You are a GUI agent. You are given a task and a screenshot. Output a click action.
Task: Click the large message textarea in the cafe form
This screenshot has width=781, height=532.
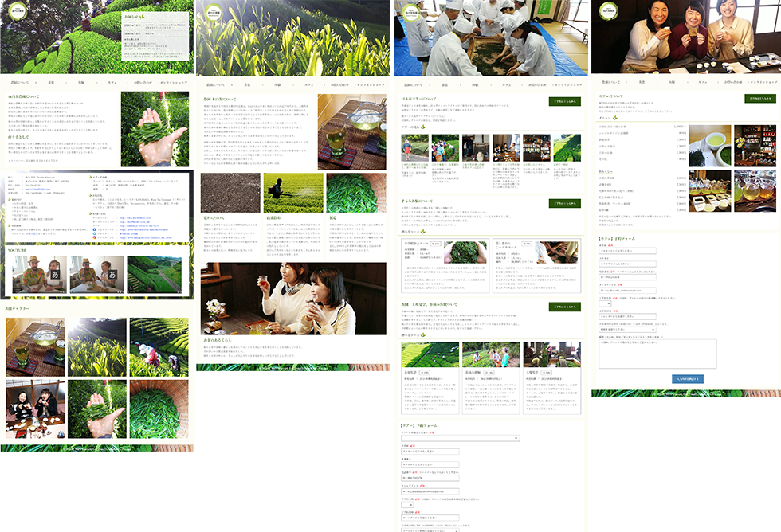[x=657, y=354]
